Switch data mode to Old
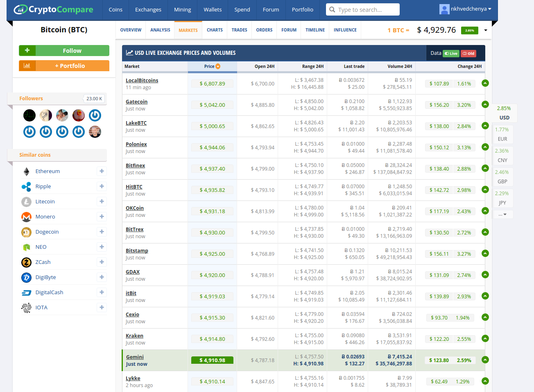534x392 pixels. pyautogui.click(x=469, y=53)
